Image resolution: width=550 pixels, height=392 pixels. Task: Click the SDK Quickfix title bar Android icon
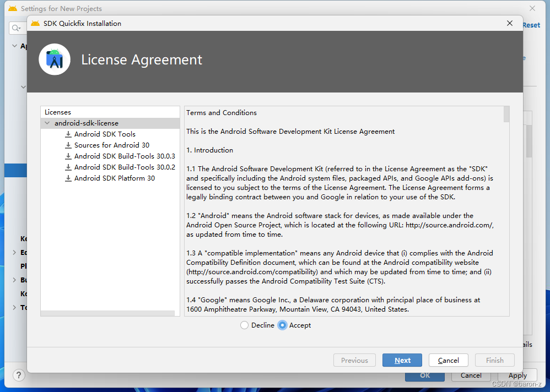(x=35, y=24)
